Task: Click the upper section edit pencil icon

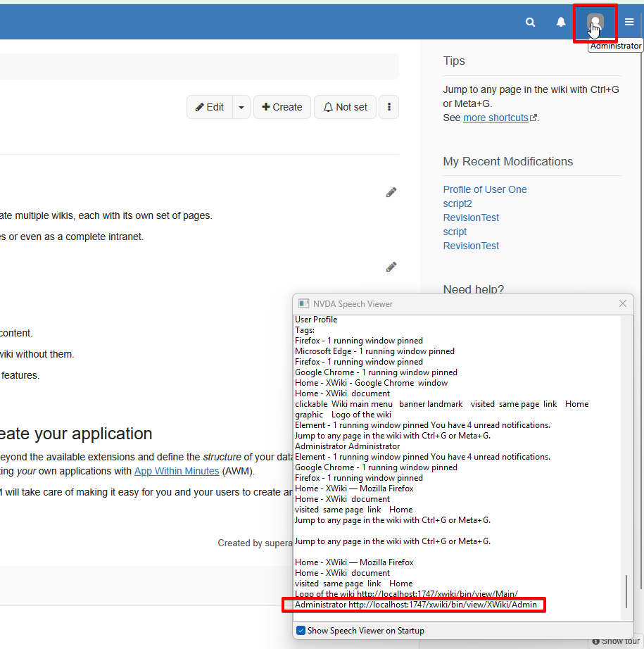Action: coord(391,192)
